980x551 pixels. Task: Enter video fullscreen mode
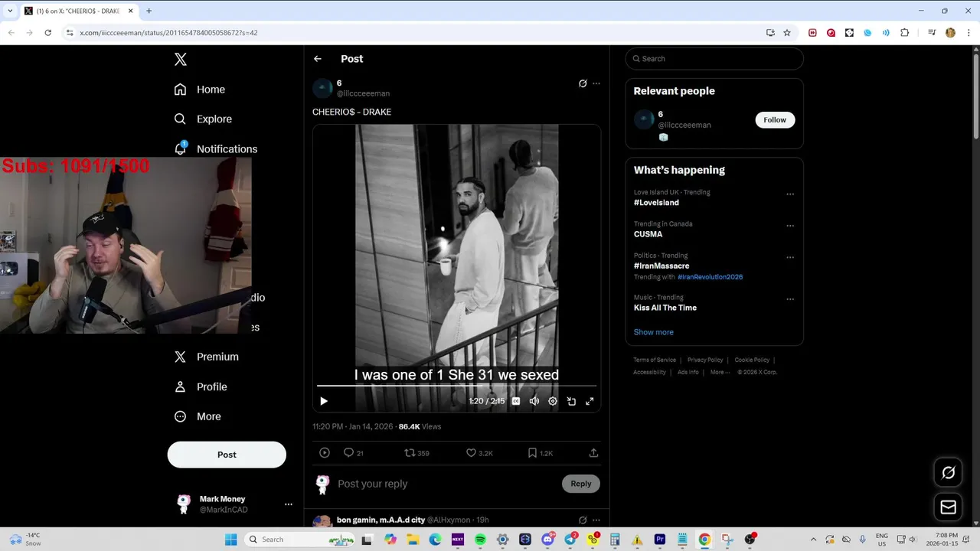point(590,401)
